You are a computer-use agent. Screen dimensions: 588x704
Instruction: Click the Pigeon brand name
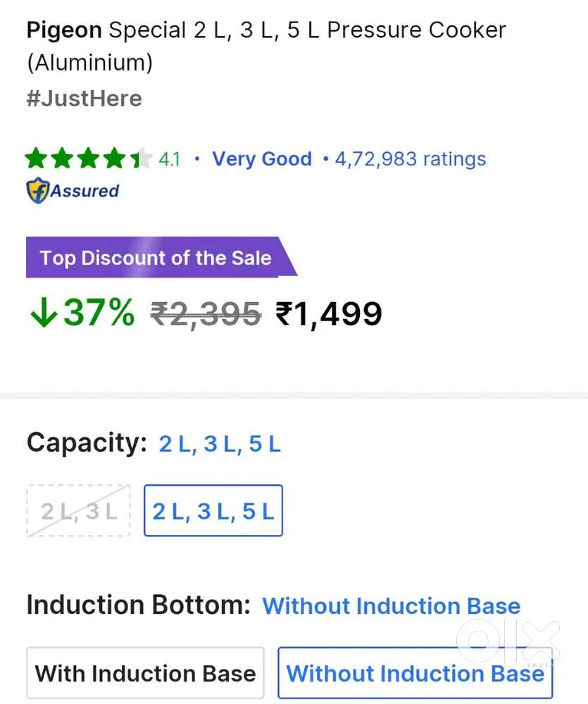(64, 30)
